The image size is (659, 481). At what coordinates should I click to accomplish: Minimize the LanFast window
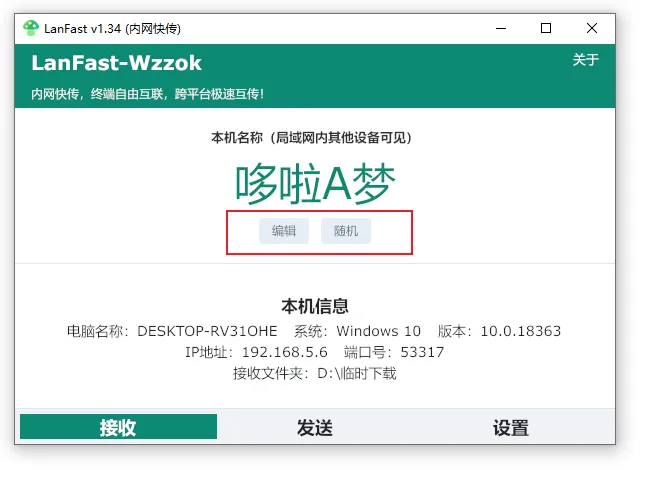501,29
